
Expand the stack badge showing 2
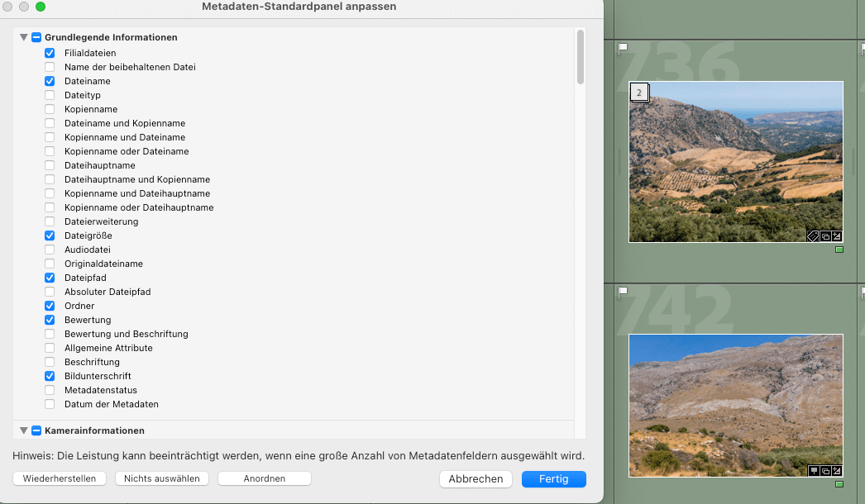(639, 93)
